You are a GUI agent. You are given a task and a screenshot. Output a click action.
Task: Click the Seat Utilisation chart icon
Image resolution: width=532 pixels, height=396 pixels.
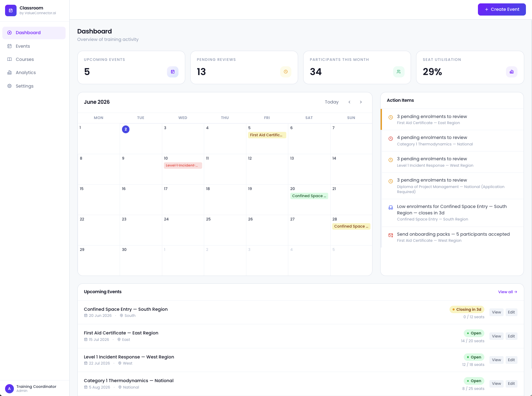pos(512,72)
